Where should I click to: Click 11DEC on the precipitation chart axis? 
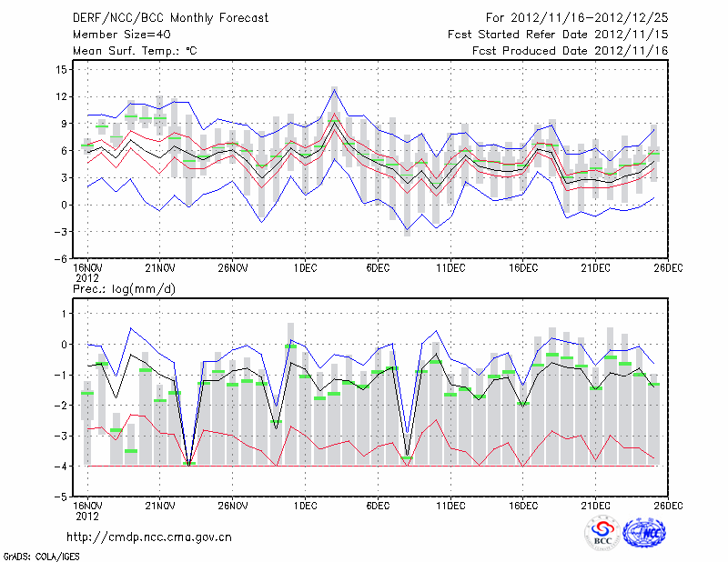450,507
